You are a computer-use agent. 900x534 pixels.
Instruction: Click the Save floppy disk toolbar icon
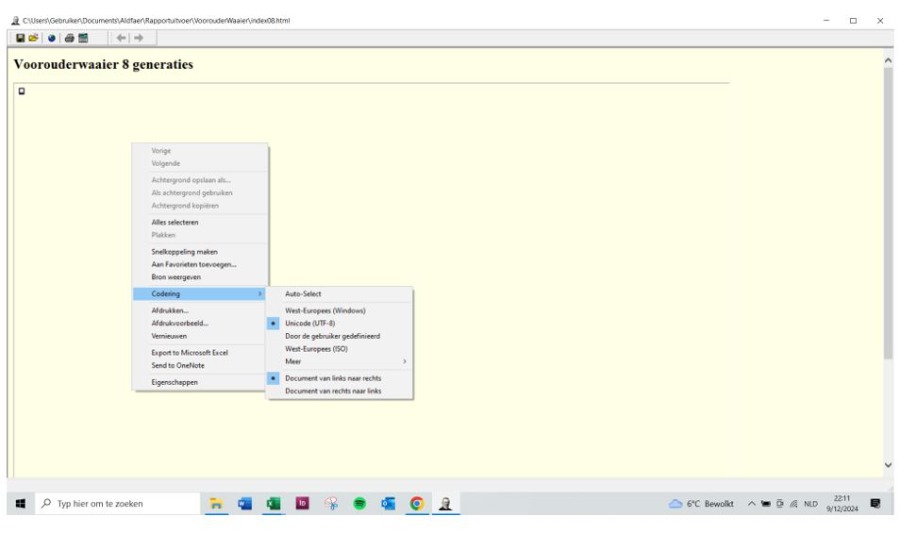coord(22,37)
